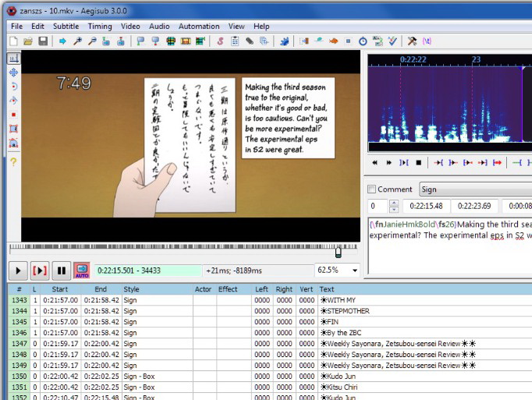Zoom video in with plus magnifier
Screen dimensions: 532x400
(77, 41)
